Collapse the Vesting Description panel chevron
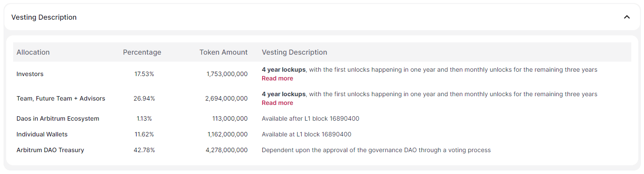Screen dimensions: 644x174 [x=626, y=17]
